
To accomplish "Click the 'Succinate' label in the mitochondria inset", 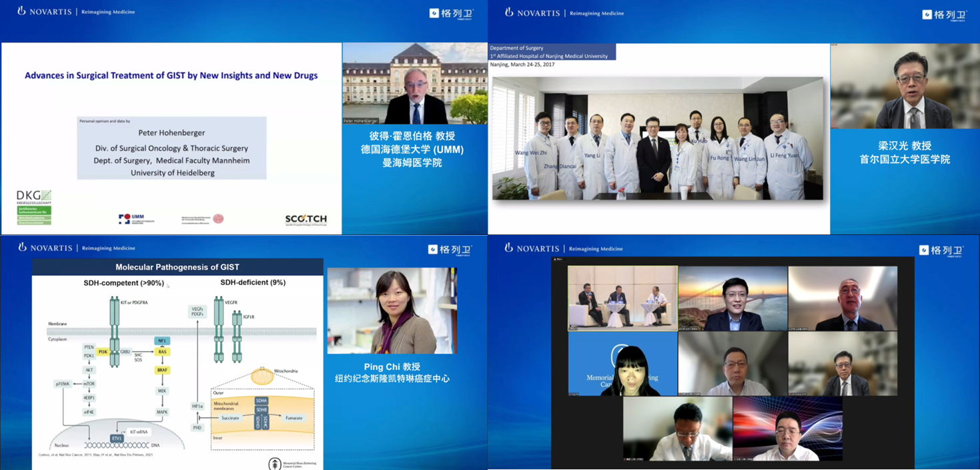I will (229, 418).
